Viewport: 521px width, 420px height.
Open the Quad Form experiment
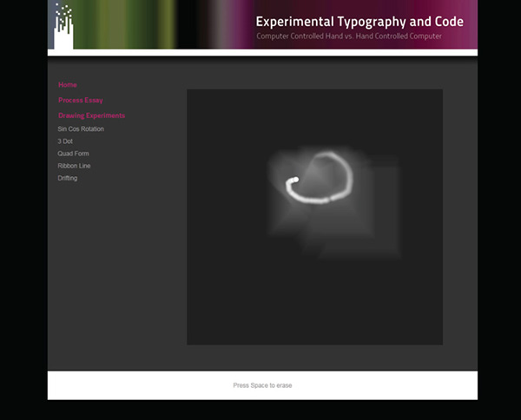[73, 154]
